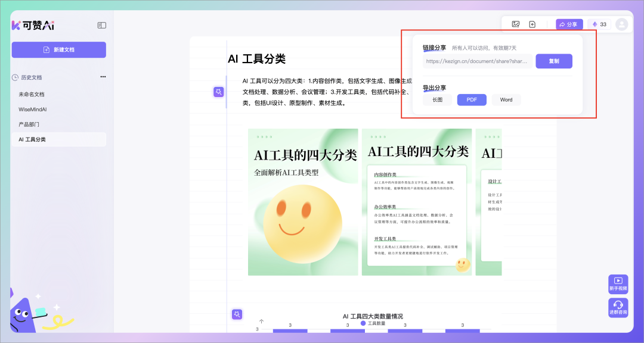Open the 进群咨询 support headset icon
The height and width of the screenshot is (343, 644).
(x=618, y=307)
